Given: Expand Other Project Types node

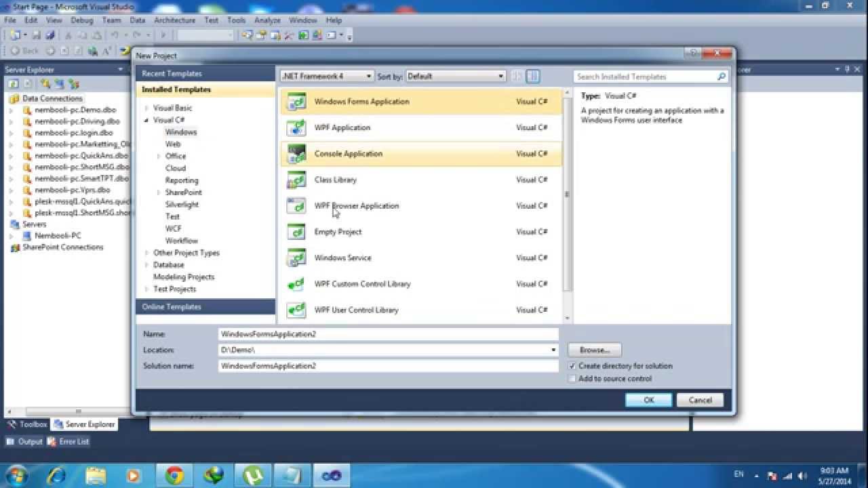Looking at the screenshot, I should tap(146, 253).
